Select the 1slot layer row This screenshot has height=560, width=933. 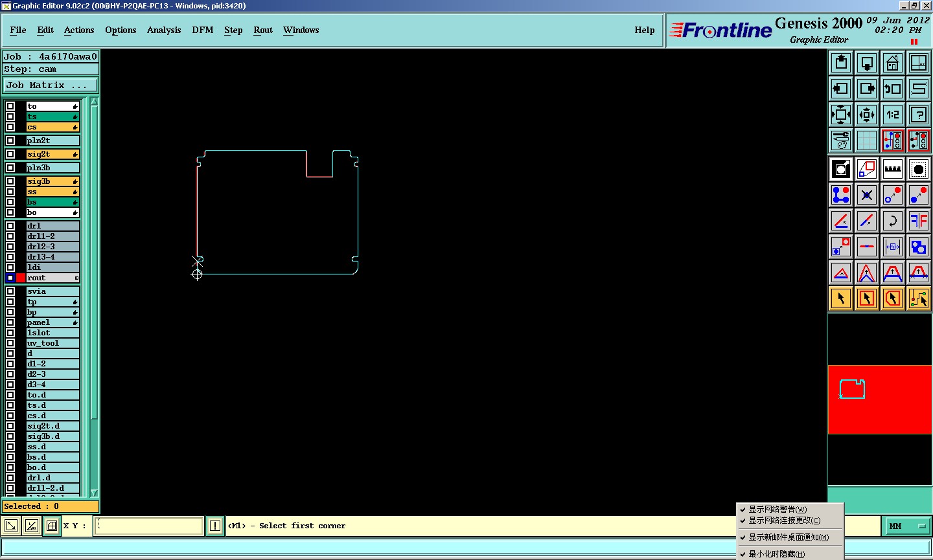point(52,333)
